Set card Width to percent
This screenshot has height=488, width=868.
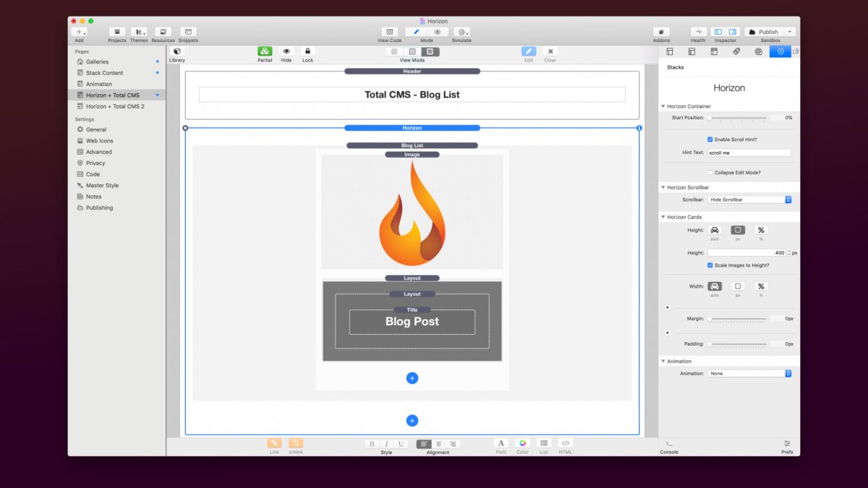point(761,286)
